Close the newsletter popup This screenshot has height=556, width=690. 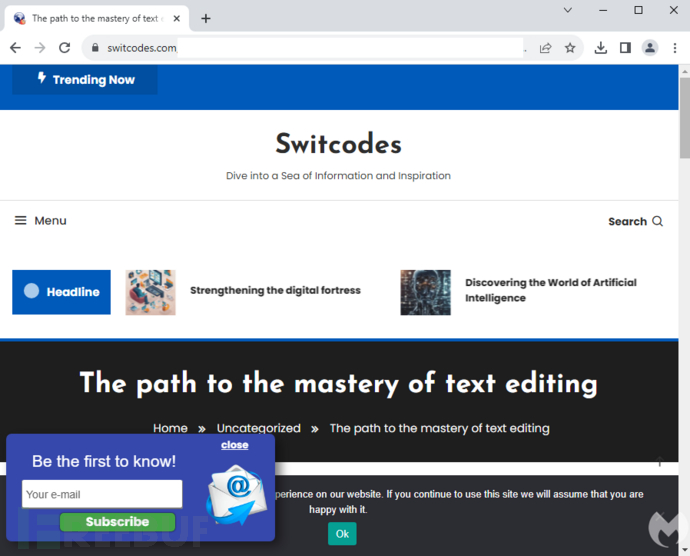(235, 445)
